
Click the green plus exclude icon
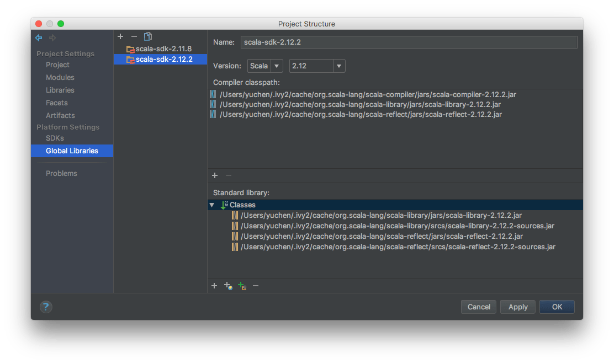242,286
